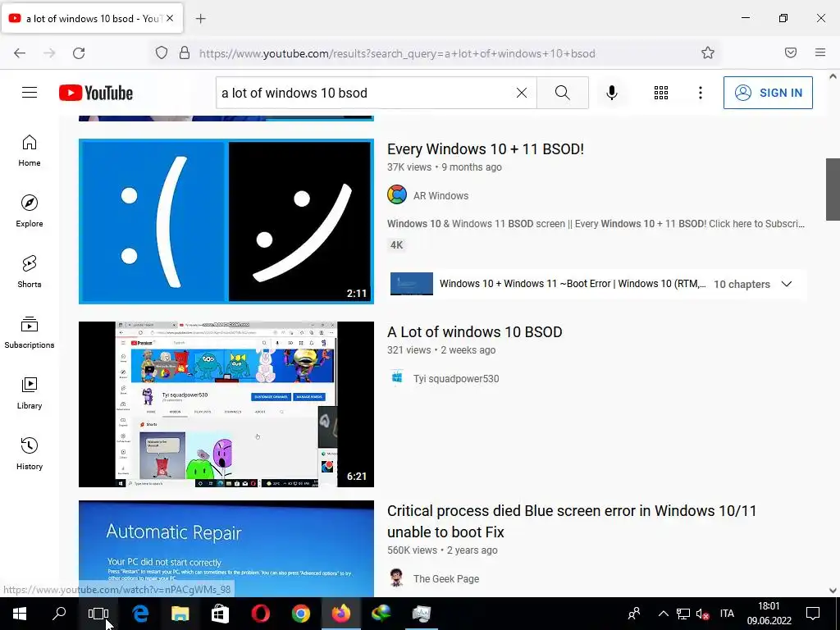This screenshot has width=840, height=630.
Task: Open the notification center icon
Action: point(813,614)
